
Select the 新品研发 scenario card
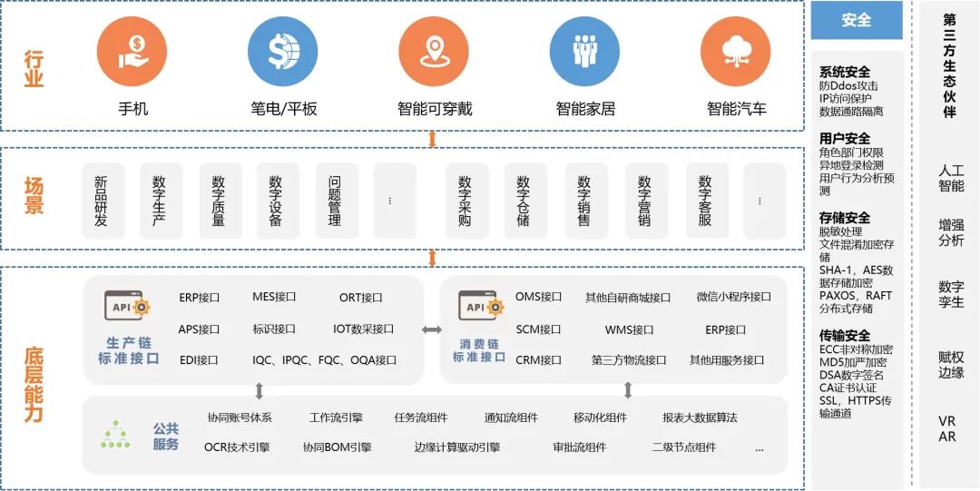[x=103, y=201]
